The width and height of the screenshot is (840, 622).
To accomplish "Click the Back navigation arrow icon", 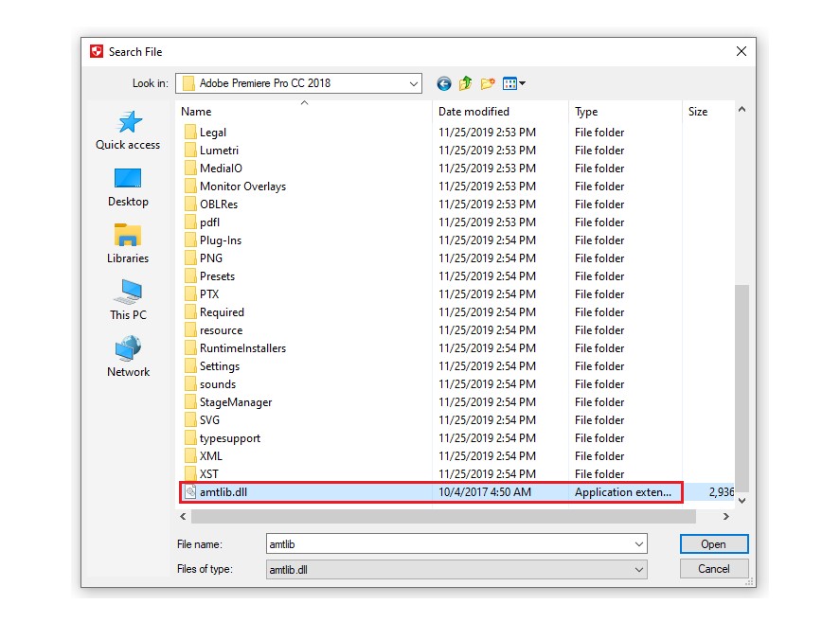I will [443, 83].
